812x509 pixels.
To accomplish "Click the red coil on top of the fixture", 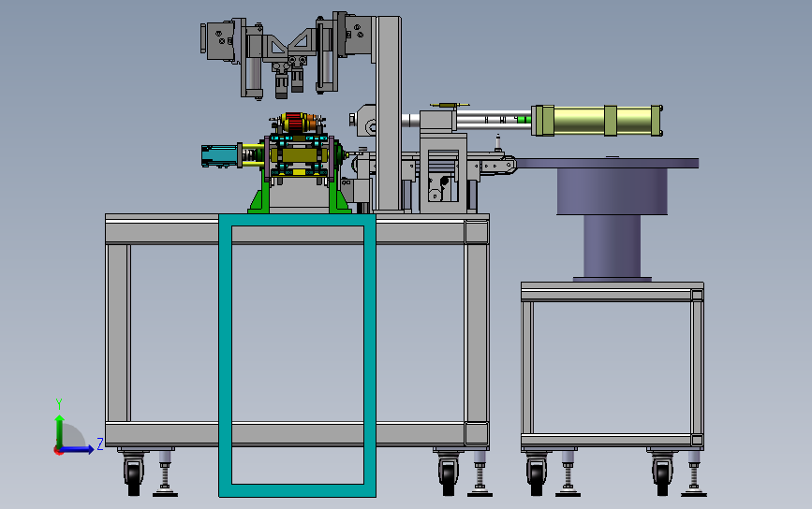I will [x=294, y=122].
